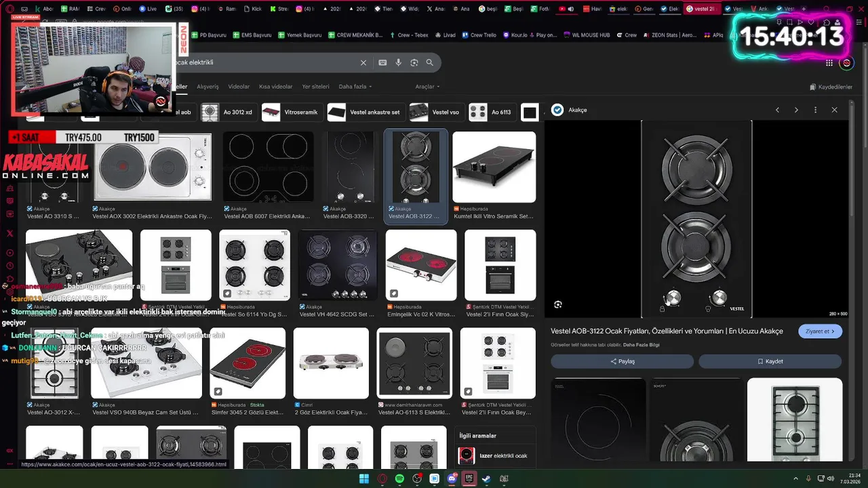Click the Ziyaret et visit button
The height and width of the screenshot is (488, 868).
(x=821, y=331)
